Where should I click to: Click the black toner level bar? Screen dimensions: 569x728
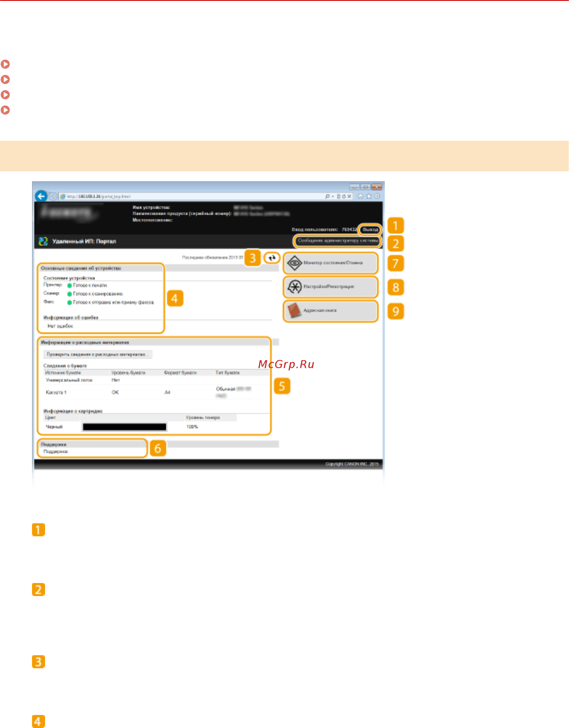tap(124, 427)
